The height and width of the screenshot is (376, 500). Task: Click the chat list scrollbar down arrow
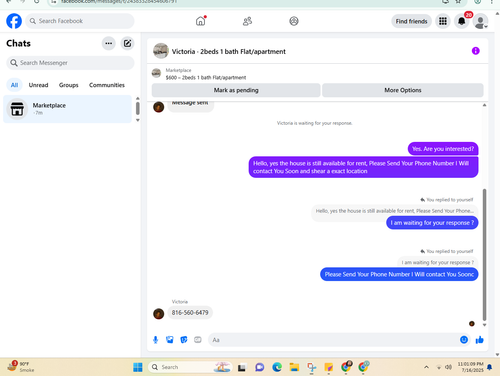tap(138, 120)
